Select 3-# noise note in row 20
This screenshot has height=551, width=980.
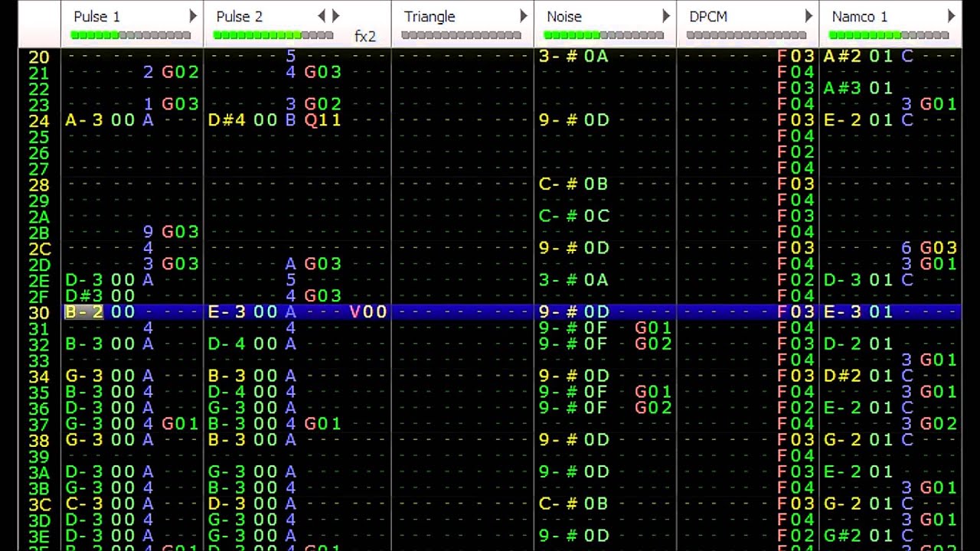pos(558,56)
